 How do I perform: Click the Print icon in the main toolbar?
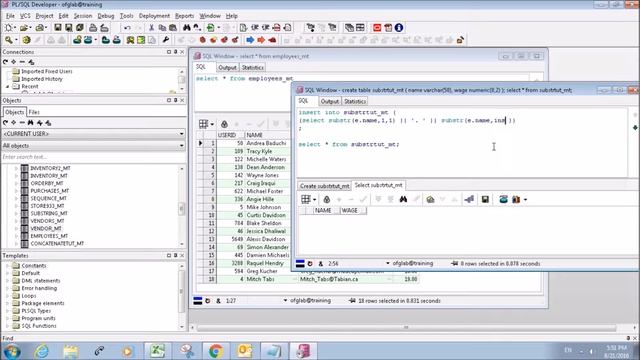click(93, 28)
